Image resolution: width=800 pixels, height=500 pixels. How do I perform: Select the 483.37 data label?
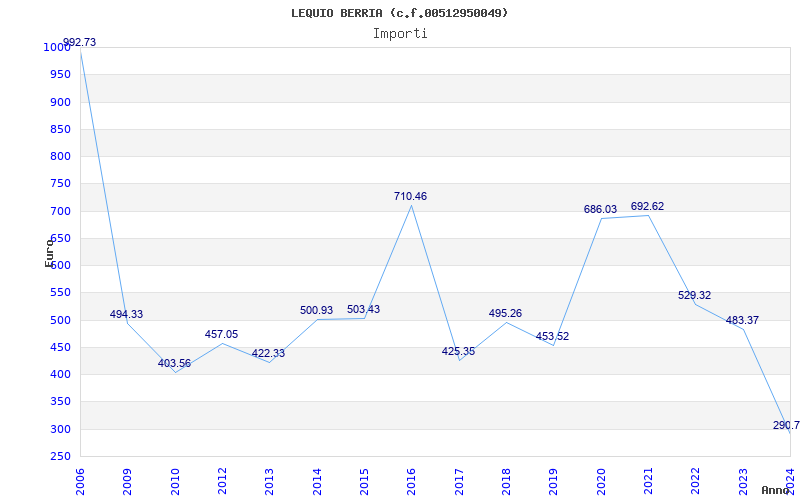742,320
